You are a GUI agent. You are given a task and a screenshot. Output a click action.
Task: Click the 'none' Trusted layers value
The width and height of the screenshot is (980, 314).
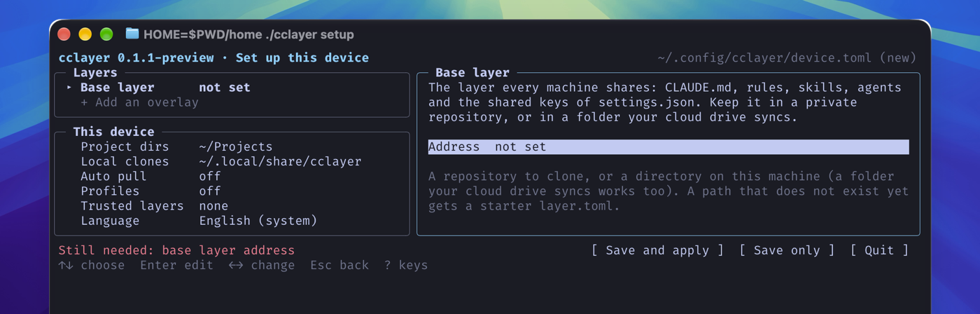213,205
